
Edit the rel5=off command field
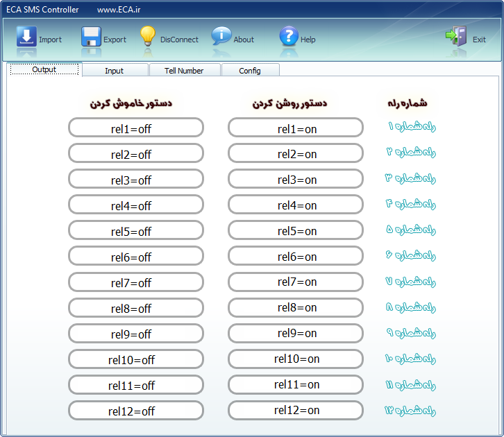pyautogui.click(x=135, y=230)
